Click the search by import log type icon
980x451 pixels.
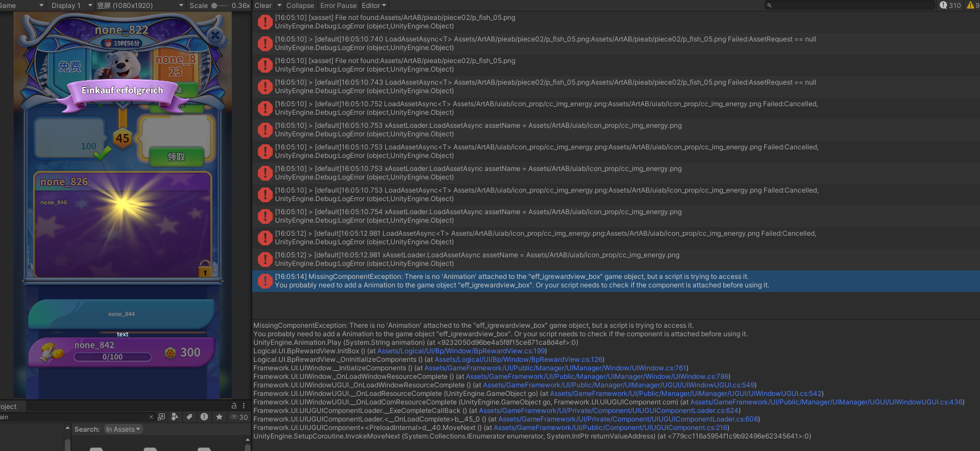[204, 417]
